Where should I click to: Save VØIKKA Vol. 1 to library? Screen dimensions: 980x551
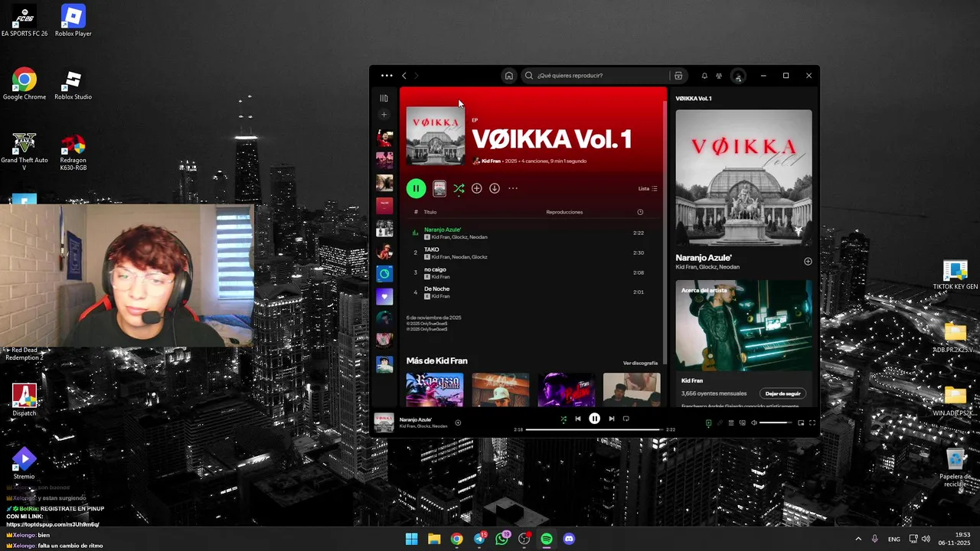[476, 188]
